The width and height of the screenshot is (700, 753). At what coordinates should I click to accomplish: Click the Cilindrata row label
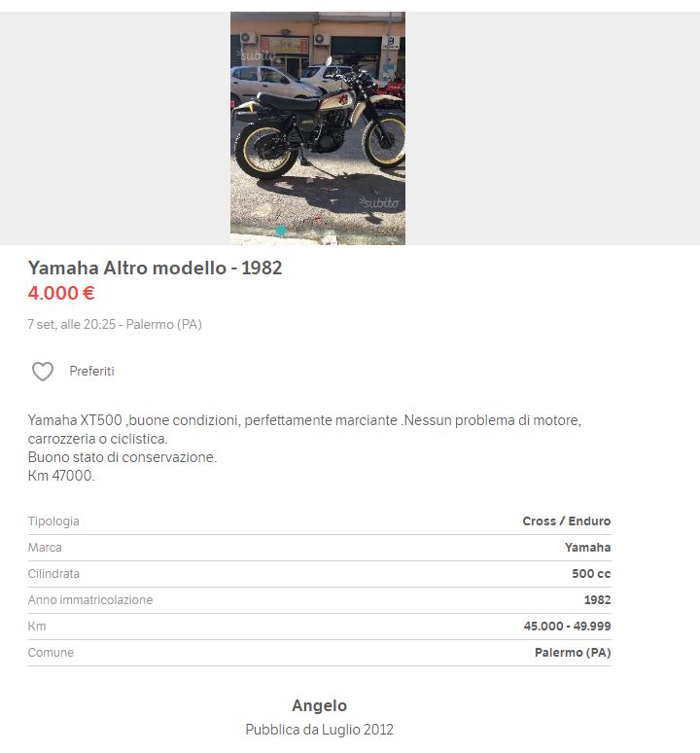pos(53,573)
